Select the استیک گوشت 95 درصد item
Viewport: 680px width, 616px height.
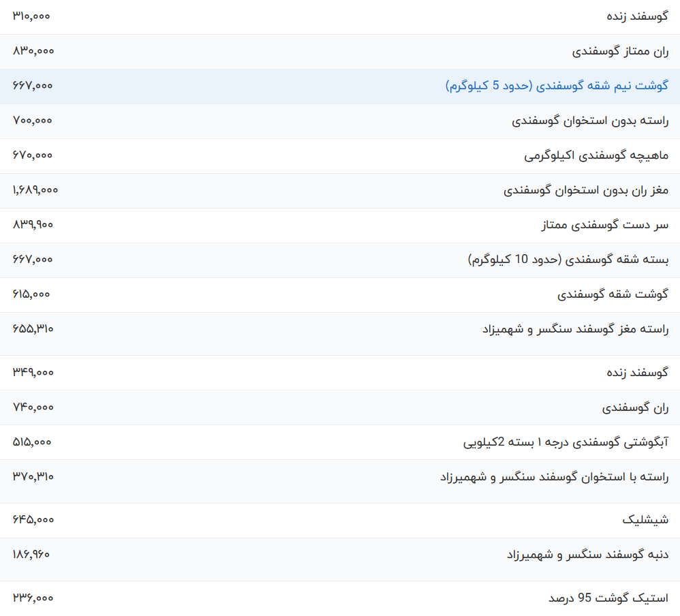[608, 598]
